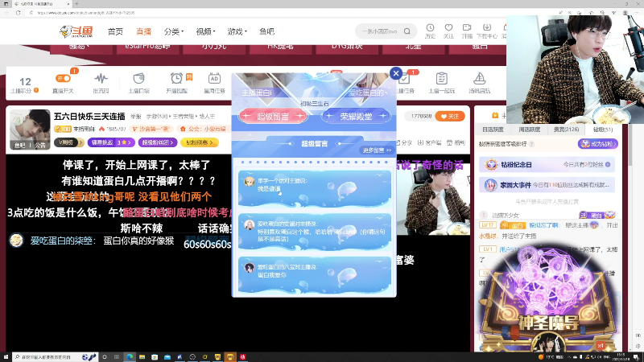Open the clipboard icon in the streamer toolbar
The height and width of the screenshot is (362, 644).
click(441, 78)
